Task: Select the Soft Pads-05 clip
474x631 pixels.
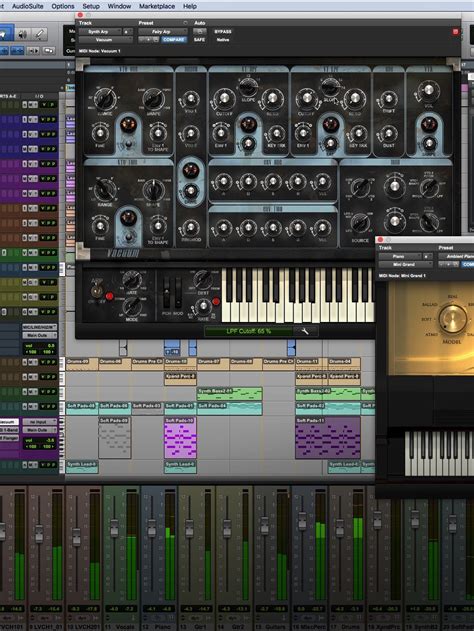Action: [82, 408]
